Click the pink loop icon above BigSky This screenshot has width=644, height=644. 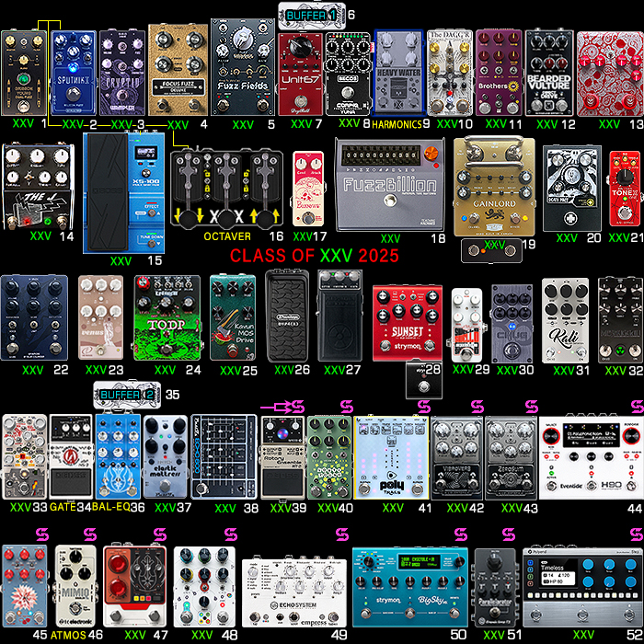[461, 535]
